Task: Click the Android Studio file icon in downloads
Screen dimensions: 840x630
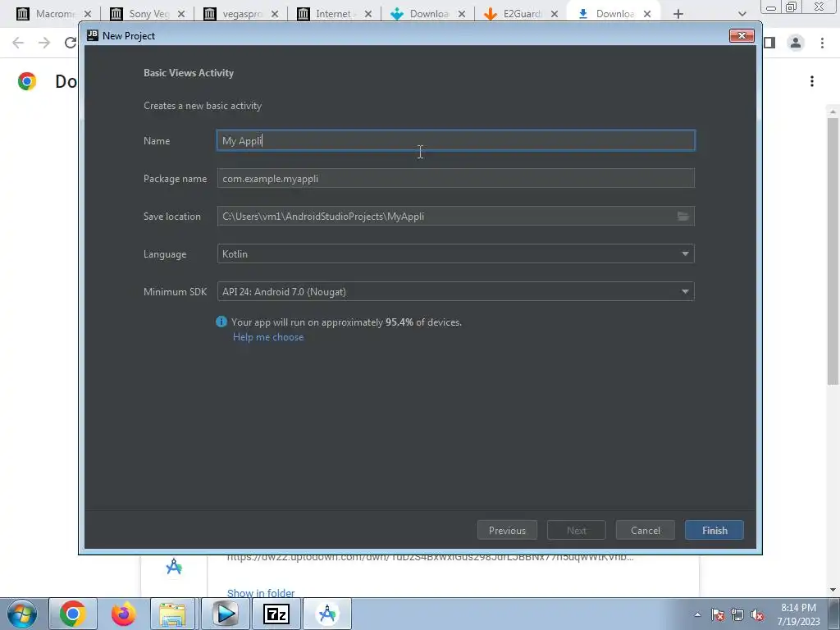Action: [174, 567]
